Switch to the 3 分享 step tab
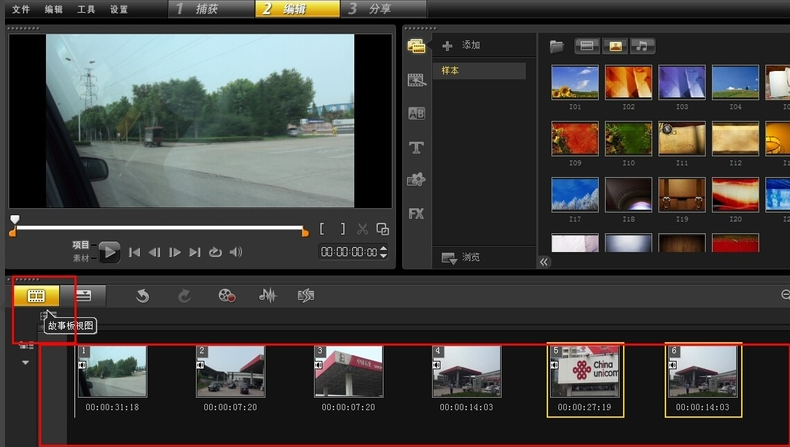The image size is (790, 447). coord(384,9)
